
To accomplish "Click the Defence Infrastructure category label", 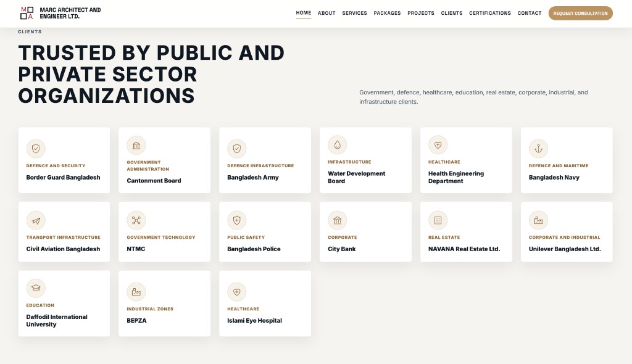I will [260, 166].
